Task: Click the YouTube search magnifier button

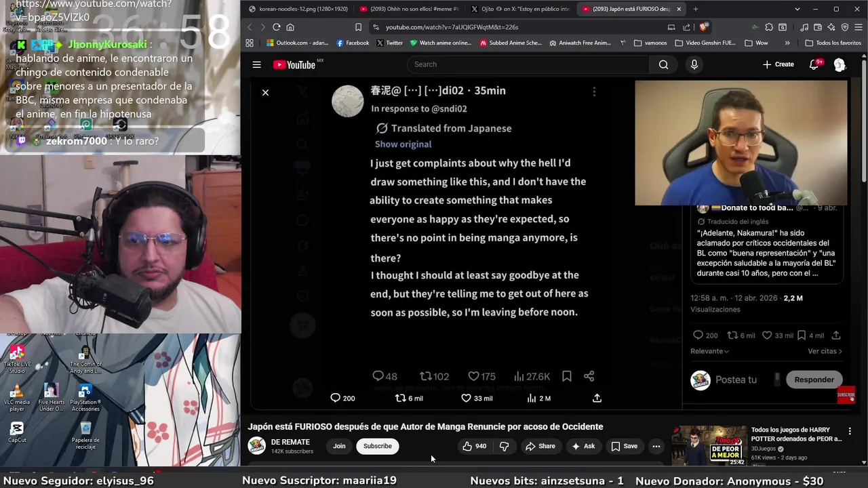Action: point(663,64)
